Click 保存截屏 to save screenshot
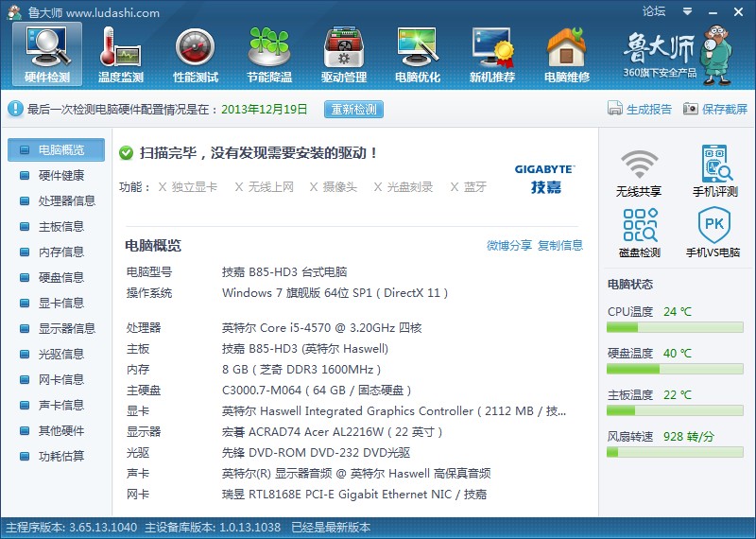Image resolution: width=756 pixels, height=539 pixels. [x=715, y=110]
